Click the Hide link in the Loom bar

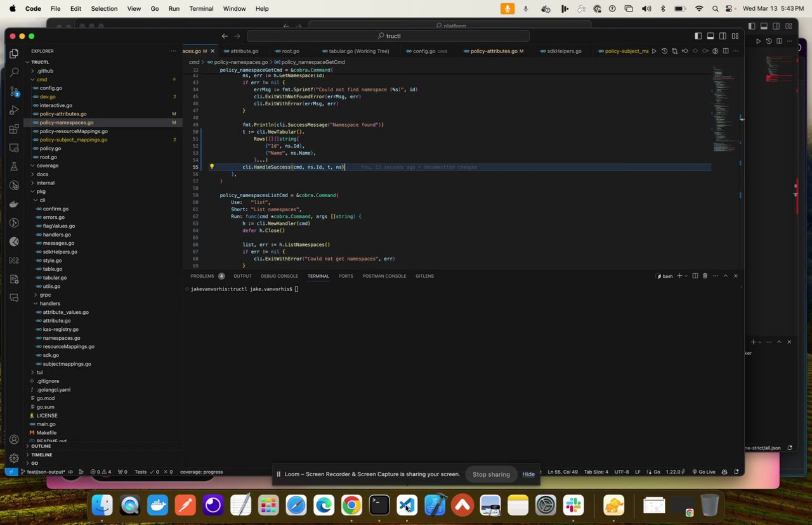pyautogui.click(x=528, y=474)
